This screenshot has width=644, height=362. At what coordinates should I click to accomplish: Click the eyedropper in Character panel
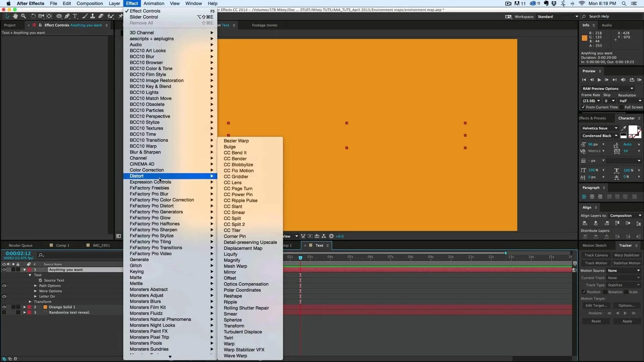coord(624,128)
